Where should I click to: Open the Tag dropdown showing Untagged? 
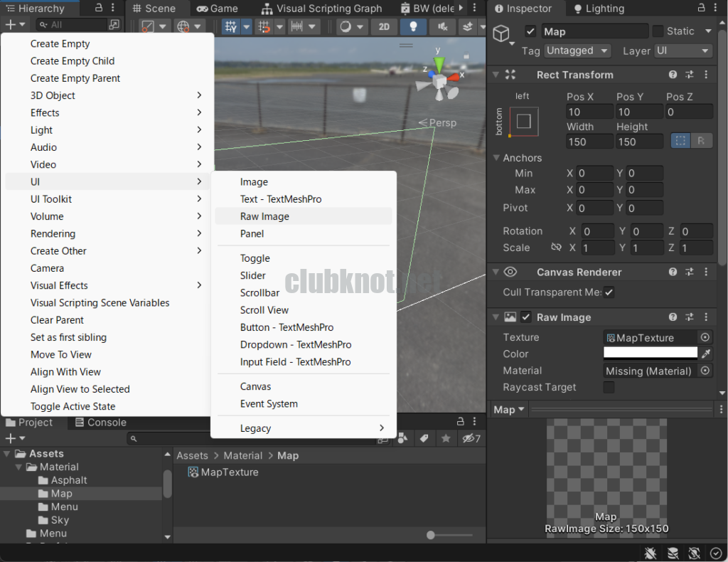click(x=577, y=51)
